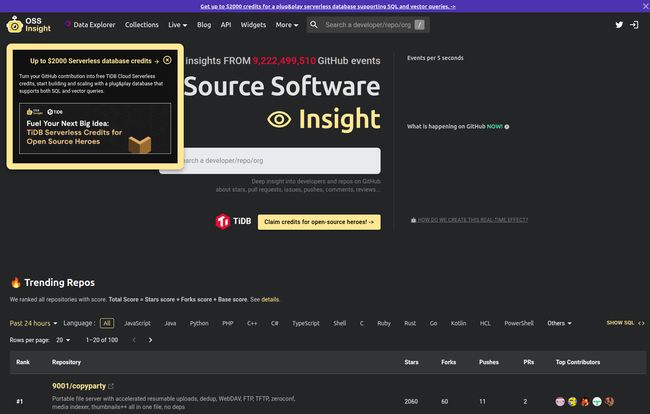Image resolution: width=650 pixels, height=414 pixels.
Task: Select the All language filter
Action: coord(107,323)
